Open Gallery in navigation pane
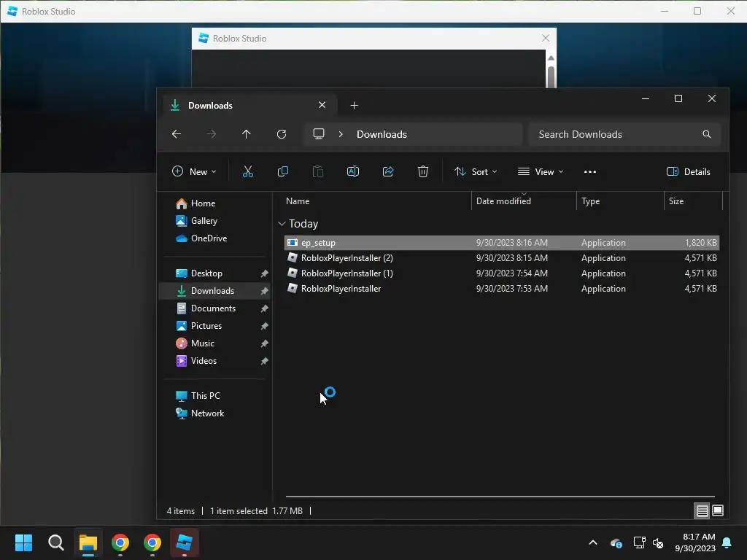 [x=204, y=221]
